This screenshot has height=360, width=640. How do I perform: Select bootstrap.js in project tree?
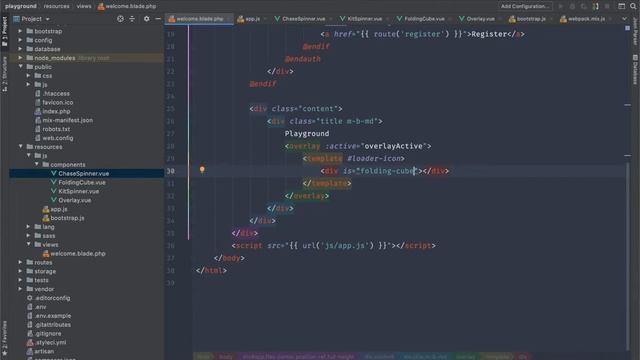pyautogui.click(x=67, y=218)
